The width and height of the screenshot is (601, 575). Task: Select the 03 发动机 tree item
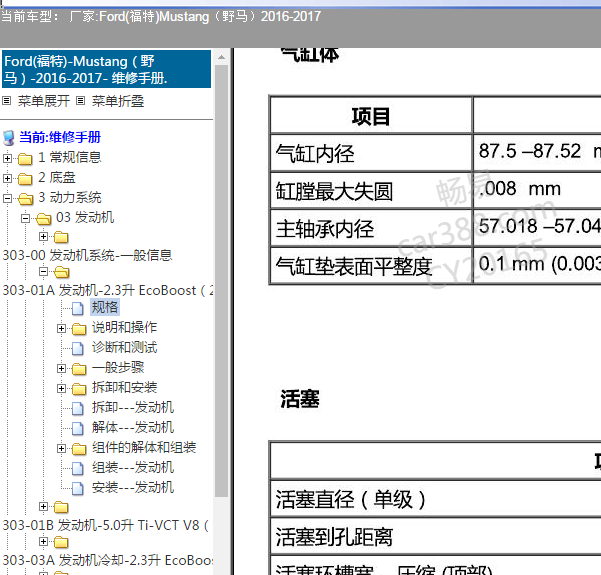click(85, 217)
